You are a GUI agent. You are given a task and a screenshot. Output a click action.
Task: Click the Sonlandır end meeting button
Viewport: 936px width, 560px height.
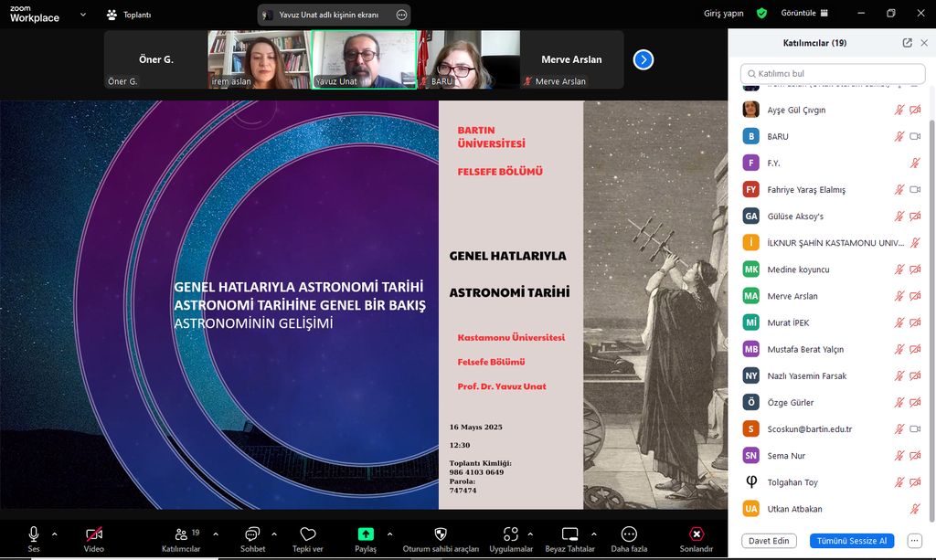[696, 538]
